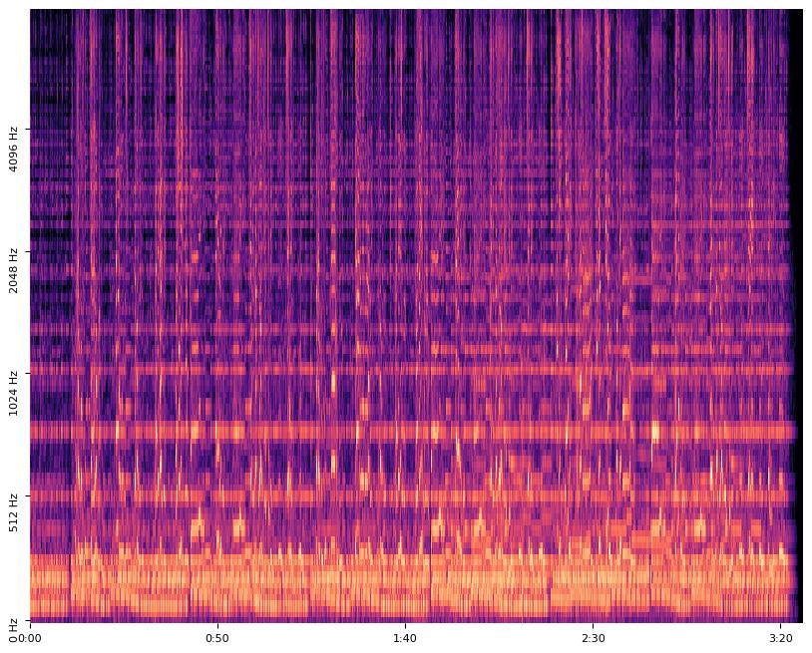This screenshot has width=812, height=653.
Task: Click the 2048 Hz frequency axis label
Action: point(13,271)
